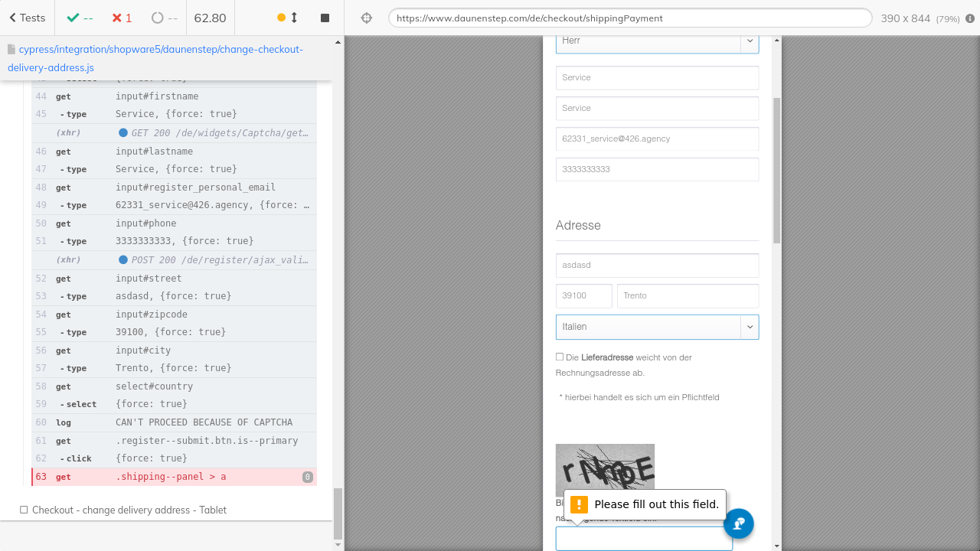
Task: Open the selector playground crosshair icon
Action: click(366, 18)
